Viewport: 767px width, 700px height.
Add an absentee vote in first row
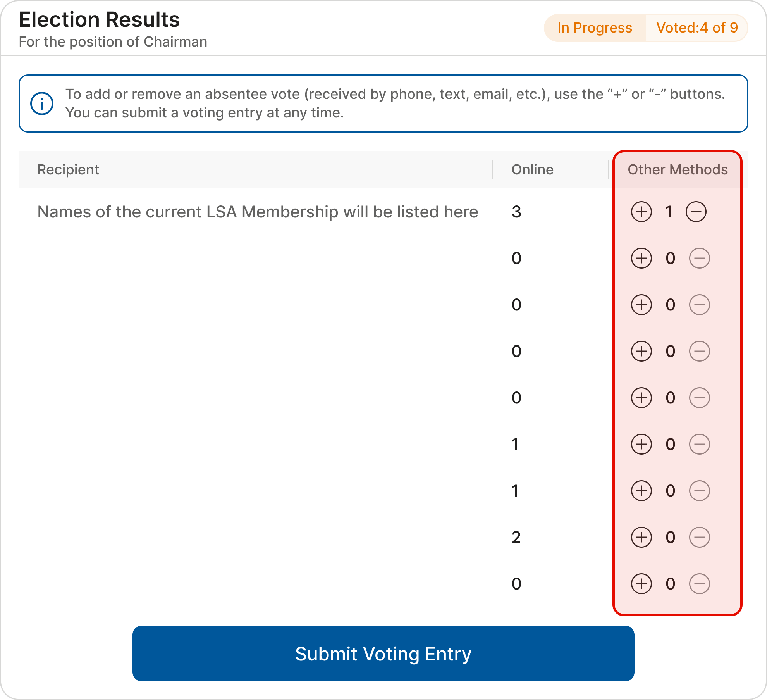[x=641, y=212]
